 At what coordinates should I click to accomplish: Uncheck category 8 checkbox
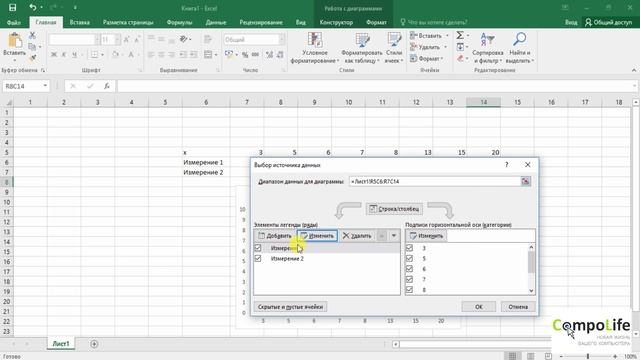(409, 289)
